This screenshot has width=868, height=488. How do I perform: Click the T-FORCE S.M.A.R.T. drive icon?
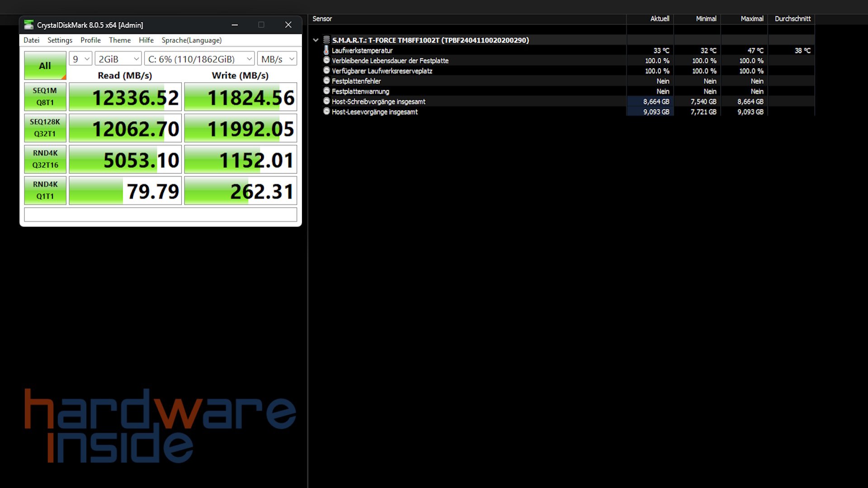point(326,40)
